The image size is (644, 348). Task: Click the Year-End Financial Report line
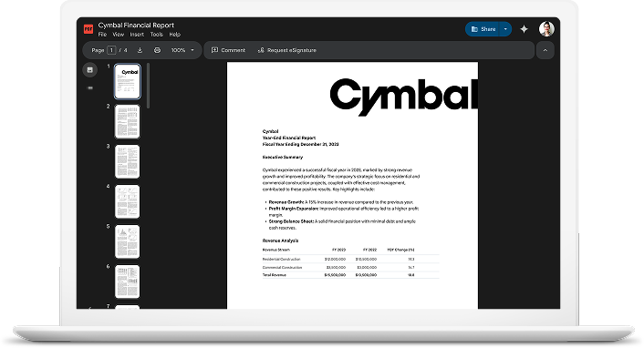point(289,138)
